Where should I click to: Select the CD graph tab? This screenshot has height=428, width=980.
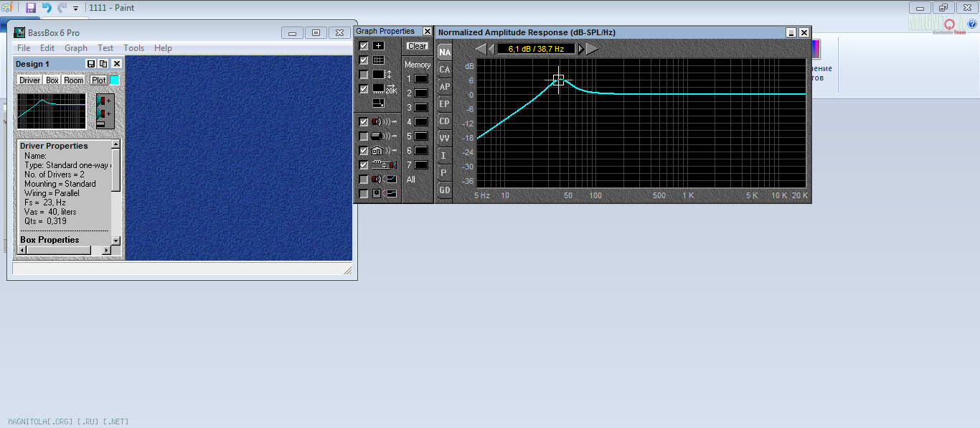(x=445, y=121)
